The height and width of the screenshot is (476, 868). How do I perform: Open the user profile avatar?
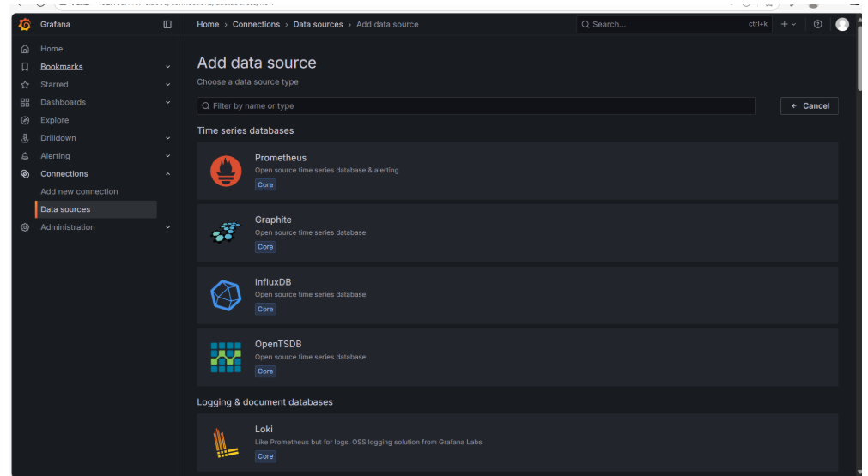842,24
